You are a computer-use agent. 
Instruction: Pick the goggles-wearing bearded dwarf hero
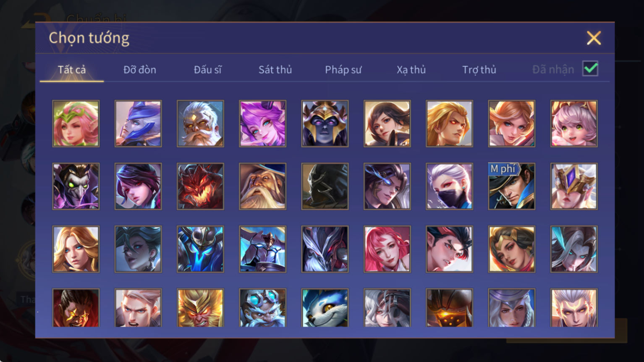(262, 308)
